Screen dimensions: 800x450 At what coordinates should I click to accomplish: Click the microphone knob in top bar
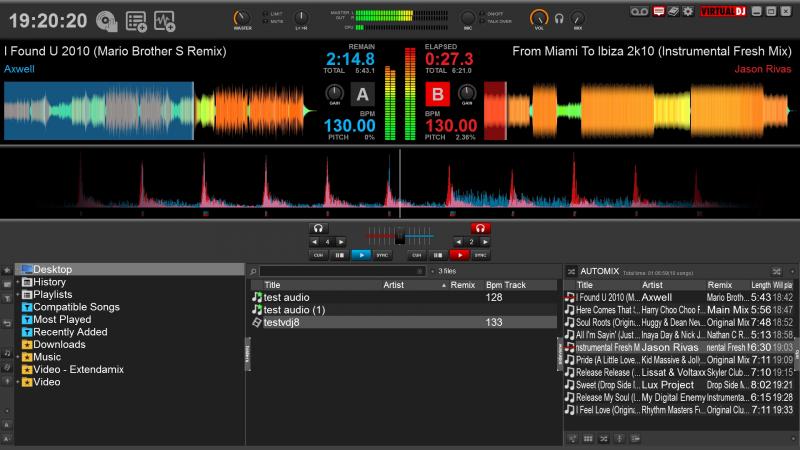(468, 18)
